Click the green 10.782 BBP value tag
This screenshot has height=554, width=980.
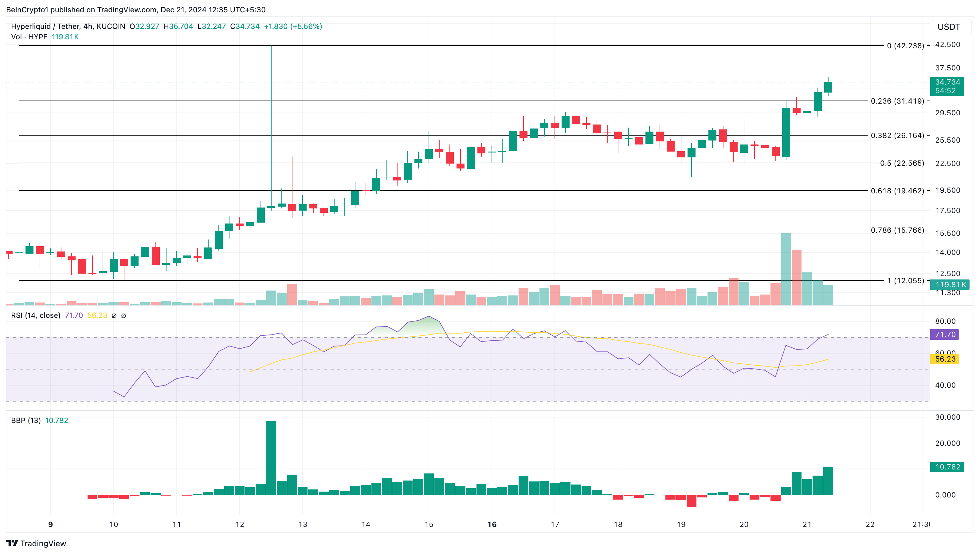[947, 467]
